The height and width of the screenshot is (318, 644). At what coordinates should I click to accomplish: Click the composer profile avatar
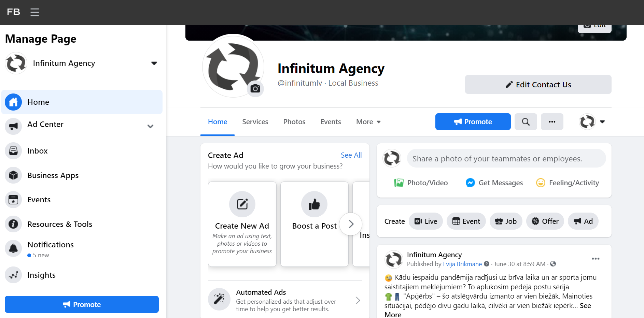click(x=392, y=158)
